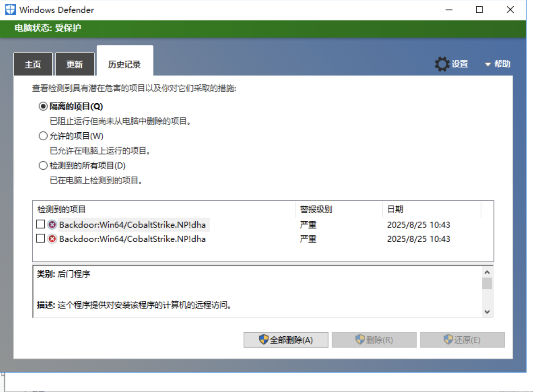Viewport: 533px width, 392px height.
Task: Click date 2025/8/25 10:43 in second row
Action: 419,239
